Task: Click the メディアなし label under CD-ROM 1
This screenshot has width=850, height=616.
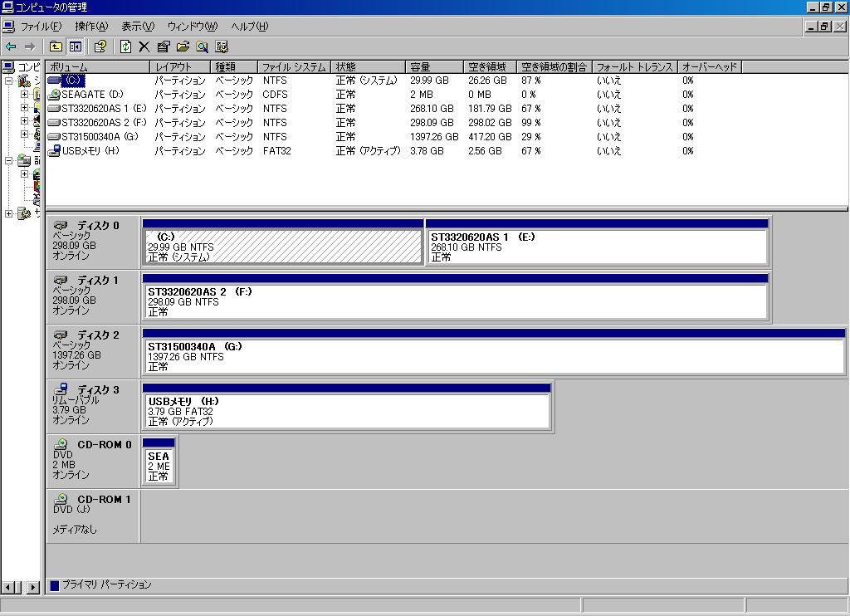Action: pyautogui.click(x=74, y=529)
